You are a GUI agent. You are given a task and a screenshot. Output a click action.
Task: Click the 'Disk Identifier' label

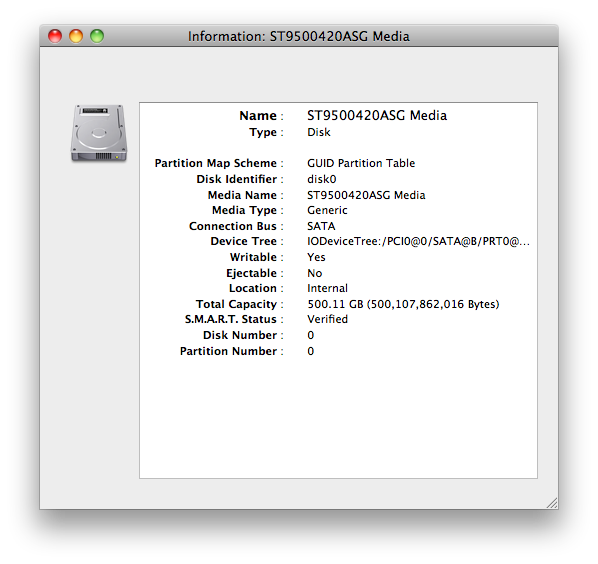(x=236, y=179)
